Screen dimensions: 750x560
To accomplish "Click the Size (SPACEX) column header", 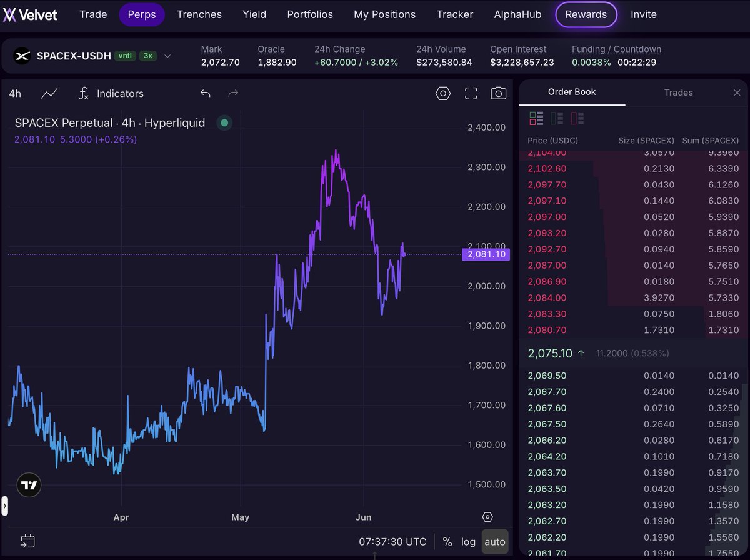I will click(646, 140).
